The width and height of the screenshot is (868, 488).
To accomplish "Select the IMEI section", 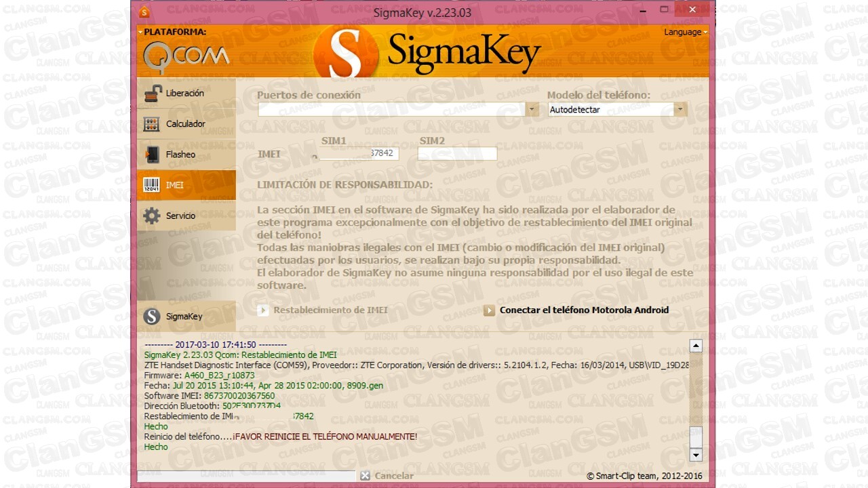I will [186, 185].
